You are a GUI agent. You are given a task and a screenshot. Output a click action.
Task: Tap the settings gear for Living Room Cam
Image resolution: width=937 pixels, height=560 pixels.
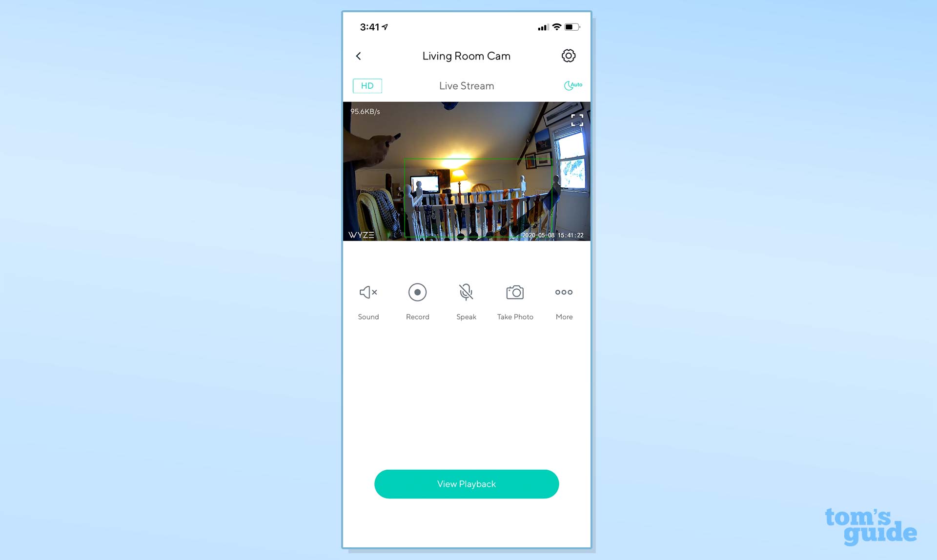pyautogui.click(x=569, y=56)
